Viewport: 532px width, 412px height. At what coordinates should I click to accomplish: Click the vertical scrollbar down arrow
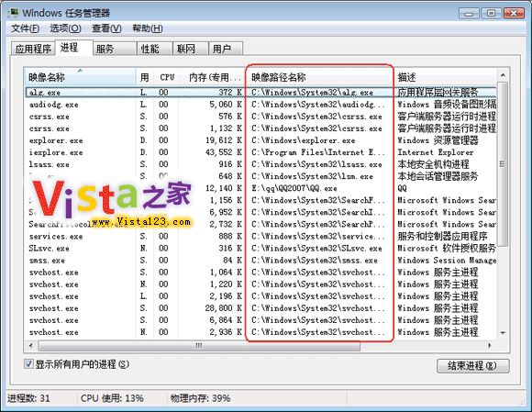(503, 333)
